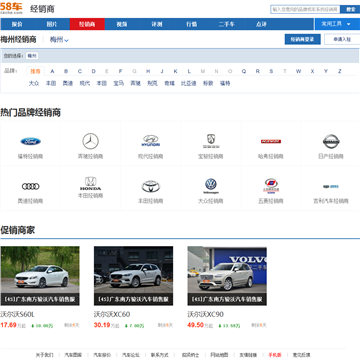Open the Baojun dealer logo
Viewport: 360px width, 360px height.
(x=211, y=141)
